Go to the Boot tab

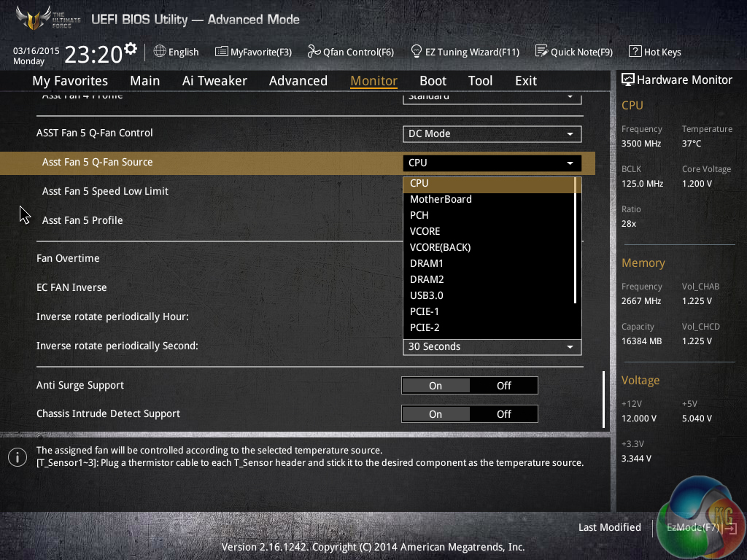[433, 81]
